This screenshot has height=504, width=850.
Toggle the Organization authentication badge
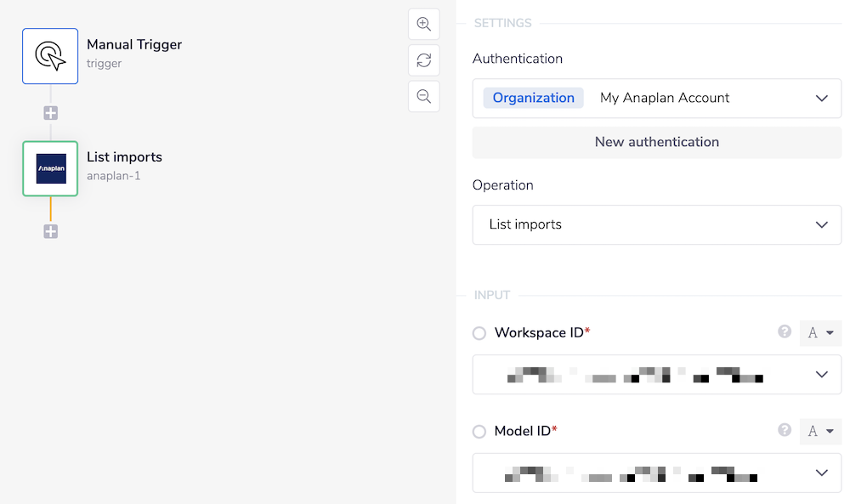533,98
